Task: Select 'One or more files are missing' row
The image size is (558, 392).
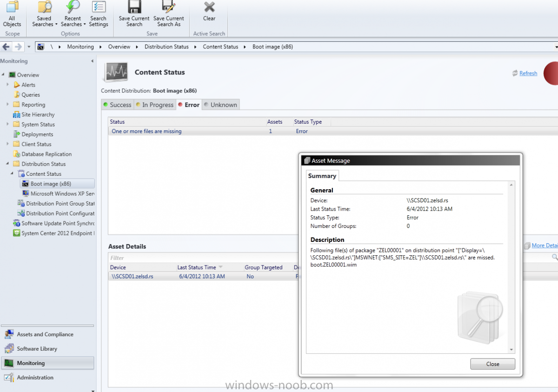Action: (x=332, y=131)
